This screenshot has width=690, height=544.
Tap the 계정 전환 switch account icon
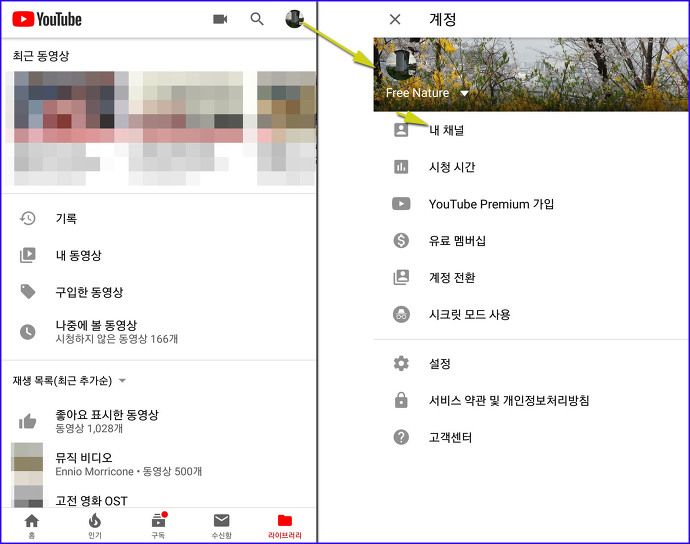(x=401, y=277)
